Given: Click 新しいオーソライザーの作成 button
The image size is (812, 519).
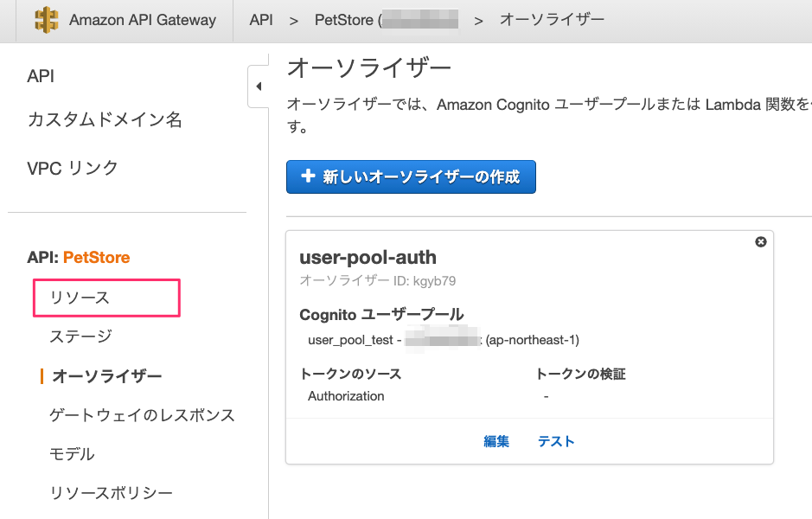Looking at the screenshot, I should click(x=411, y=176).
